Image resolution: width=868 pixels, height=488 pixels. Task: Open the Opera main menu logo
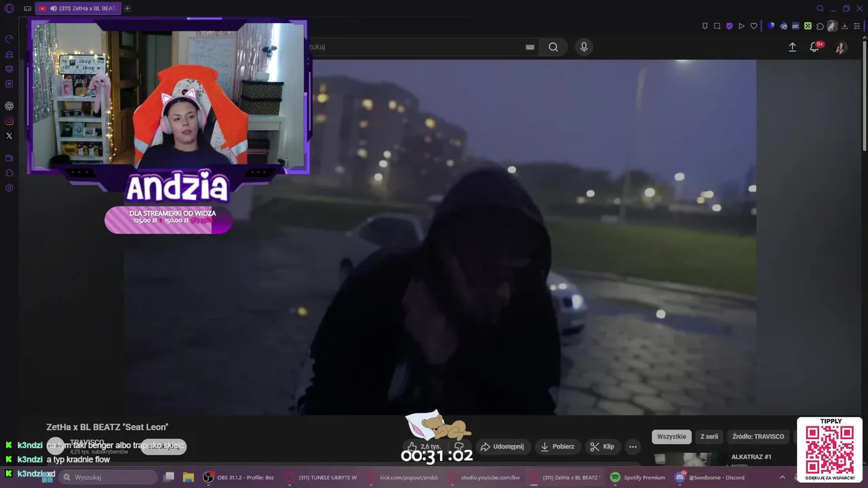9,8
